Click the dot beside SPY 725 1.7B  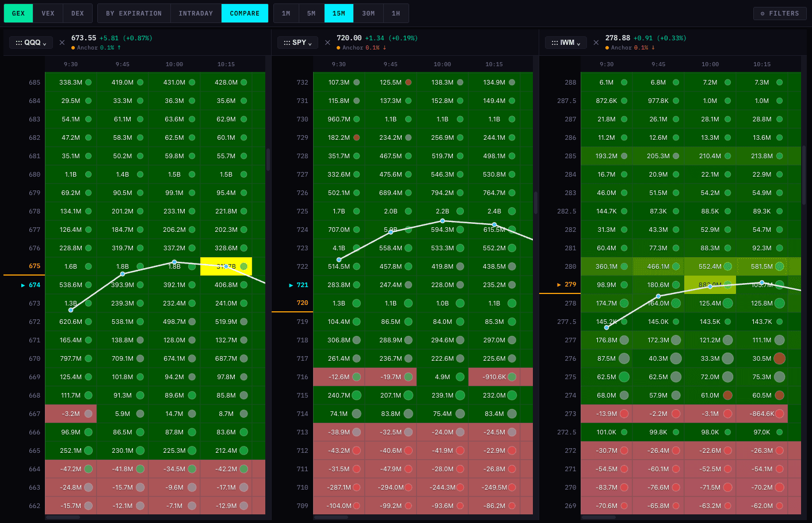[x=357, y=211]
